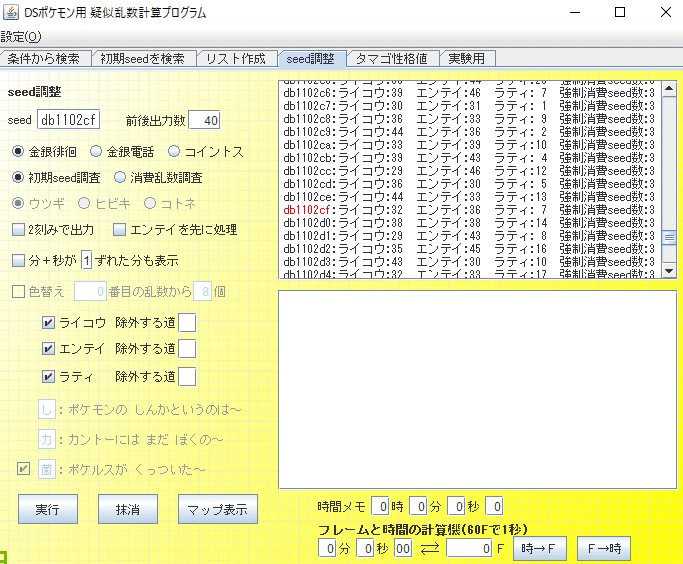
Task: Select the db1102c8 result row
Action: click(470, 119)
